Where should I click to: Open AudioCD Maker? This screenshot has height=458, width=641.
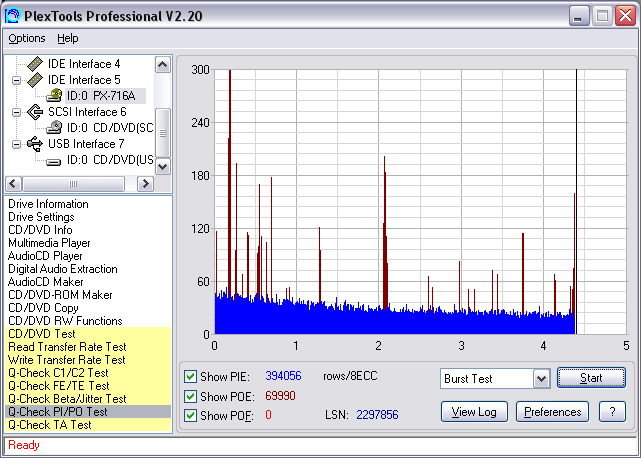coord(45,282)
